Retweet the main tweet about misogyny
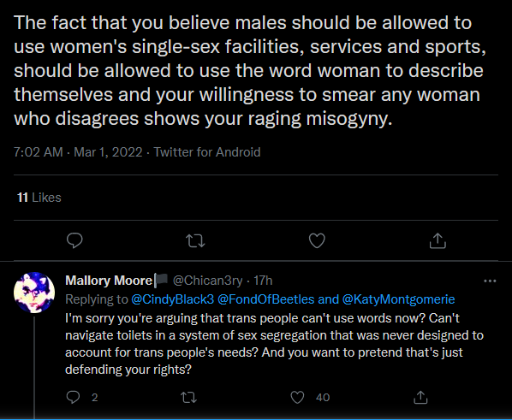This screenshot has width=512, height=420. [195, 241]
